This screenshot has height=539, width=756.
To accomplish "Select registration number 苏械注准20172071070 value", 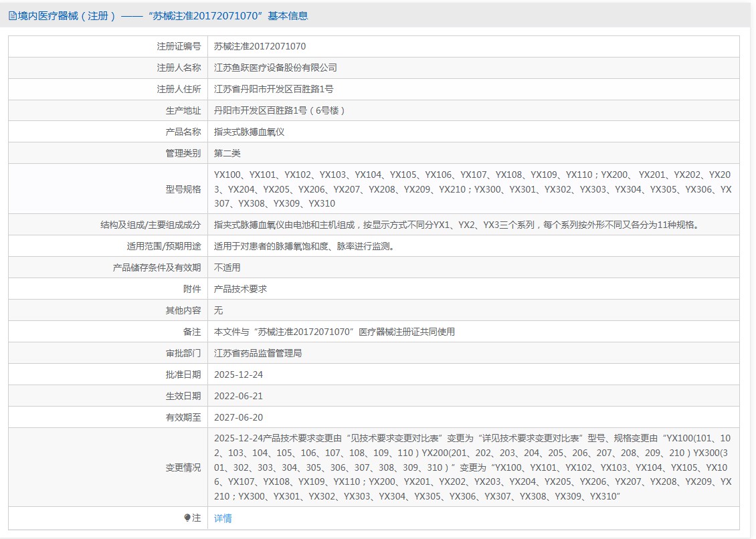I will [260, 46].
